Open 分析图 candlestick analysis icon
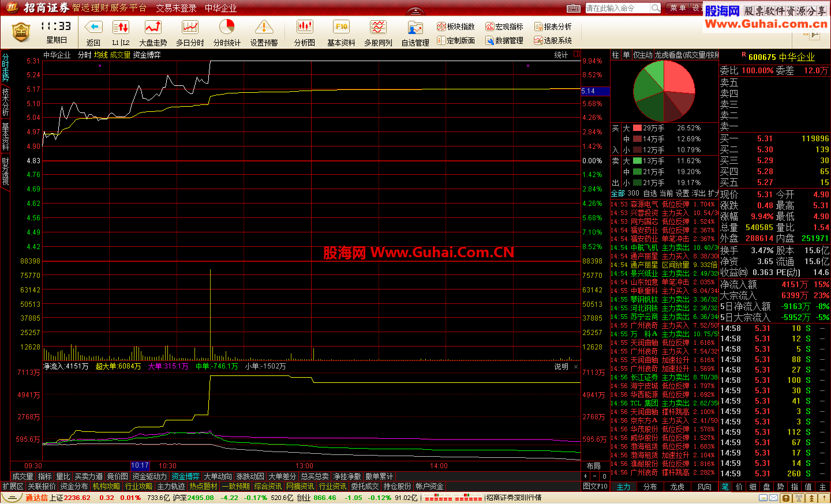The height and width of the screenshot is (504, 831). tap(305, 27)
